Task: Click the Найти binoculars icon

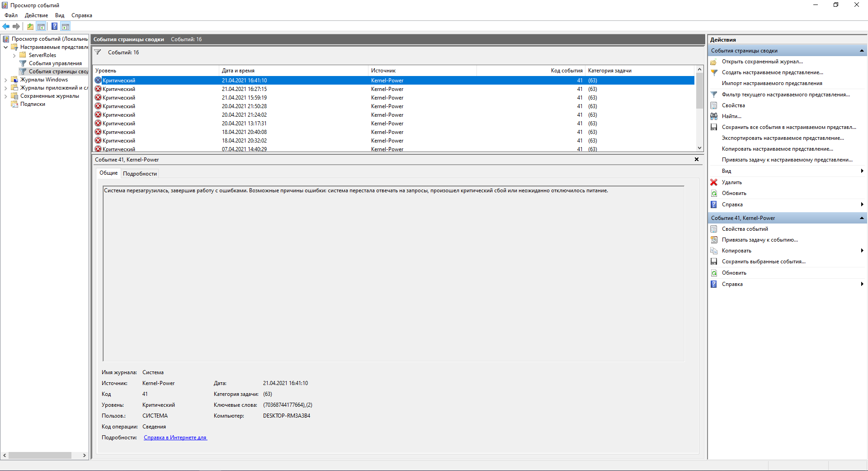Action: coord(714,116)
